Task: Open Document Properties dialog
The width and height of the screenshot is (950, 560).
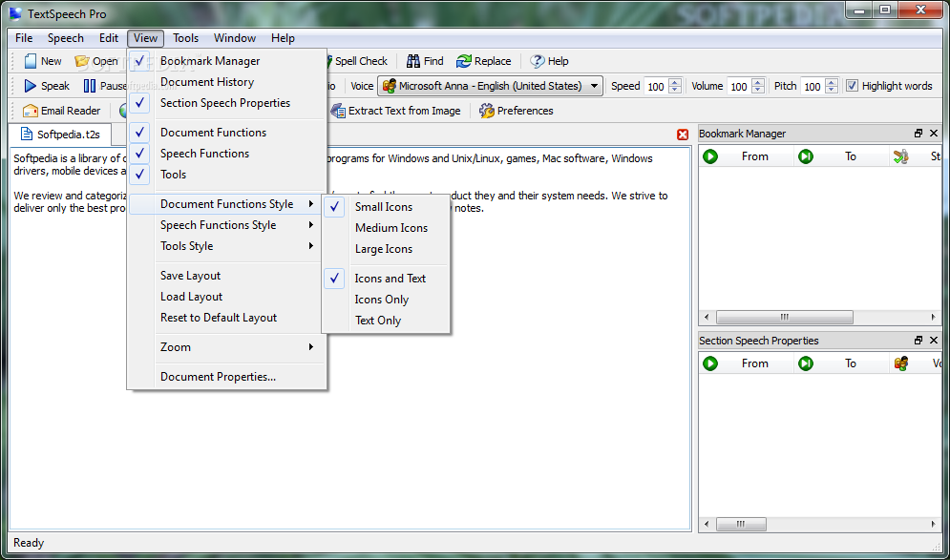Action: [227, 377]
